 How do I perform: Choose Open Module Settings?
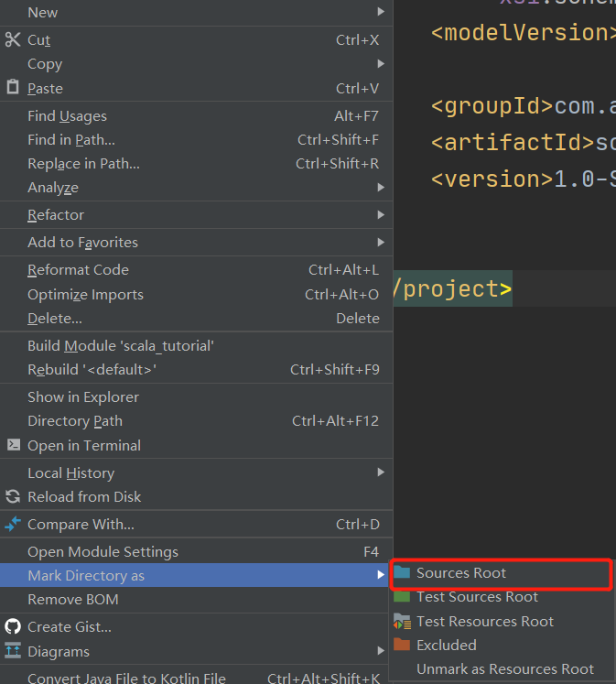pyautogui.click(x=196, y=551)
